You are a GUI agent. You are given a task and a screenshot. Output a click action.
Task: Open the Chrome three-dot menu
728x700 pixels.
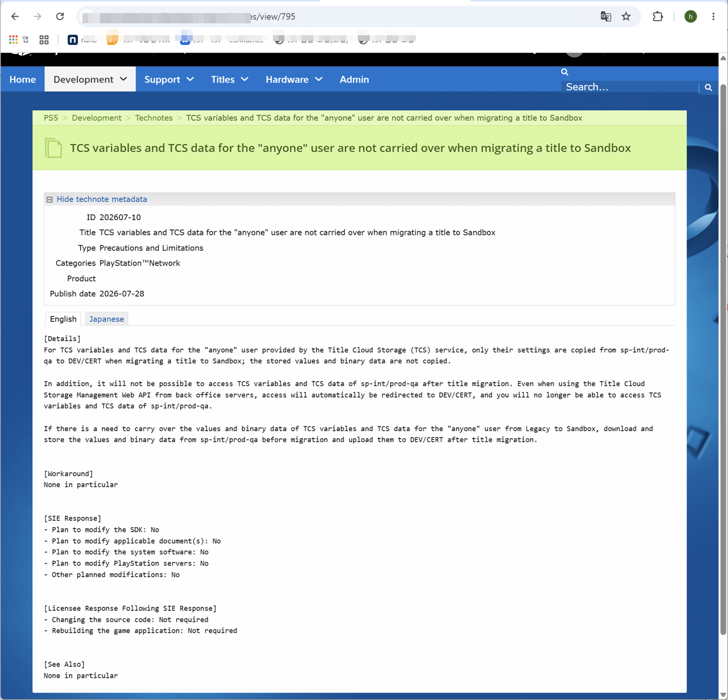click(713, 16)
